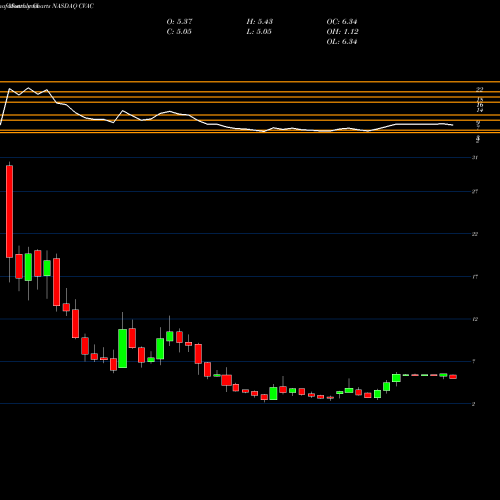Click the OH: 1.12 reading
This screenshot has height=500, width=500.
pyautogui.click(x=342, y=32)
